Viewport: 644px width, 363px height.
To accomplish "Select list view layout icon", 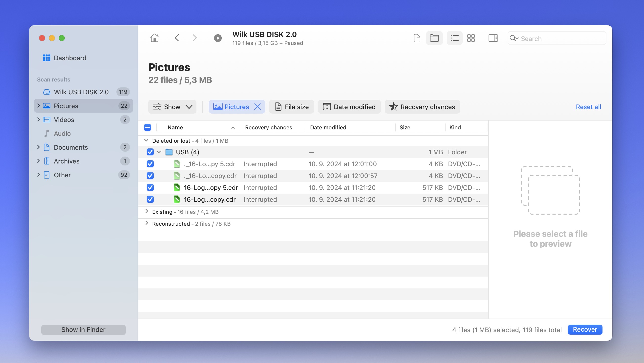I will pos(454,38).
